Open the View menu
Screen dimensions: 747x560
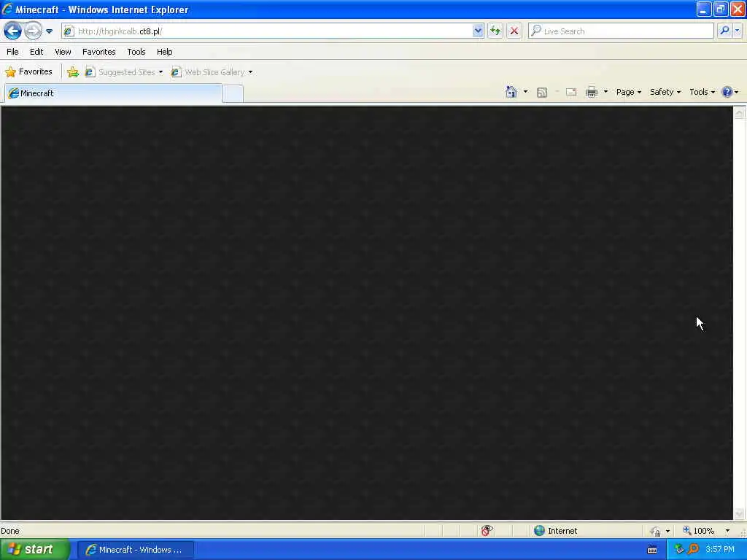pos(63,52)
